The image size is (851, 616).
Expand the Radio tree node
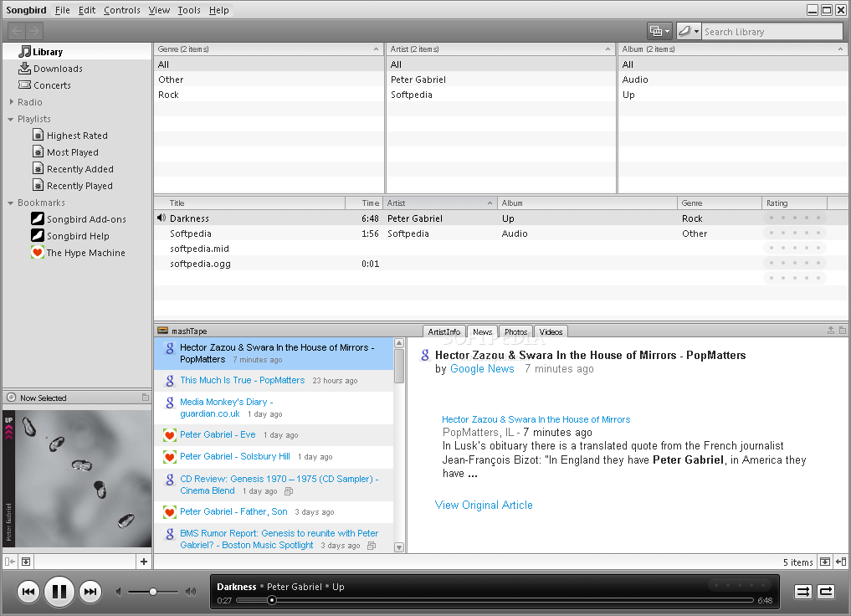(12, 101)
